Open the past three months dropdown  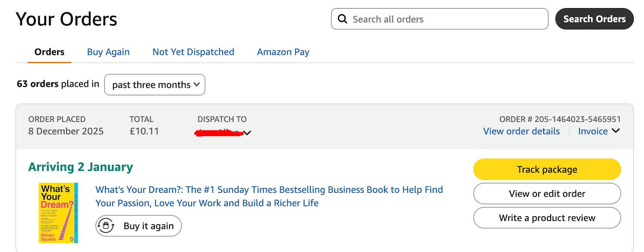coord(155,85)
